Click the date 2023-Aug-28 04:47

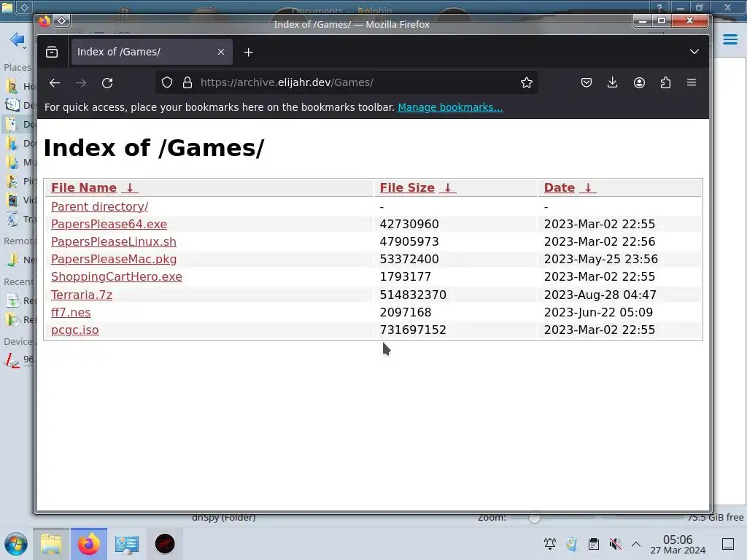[600, 295]
